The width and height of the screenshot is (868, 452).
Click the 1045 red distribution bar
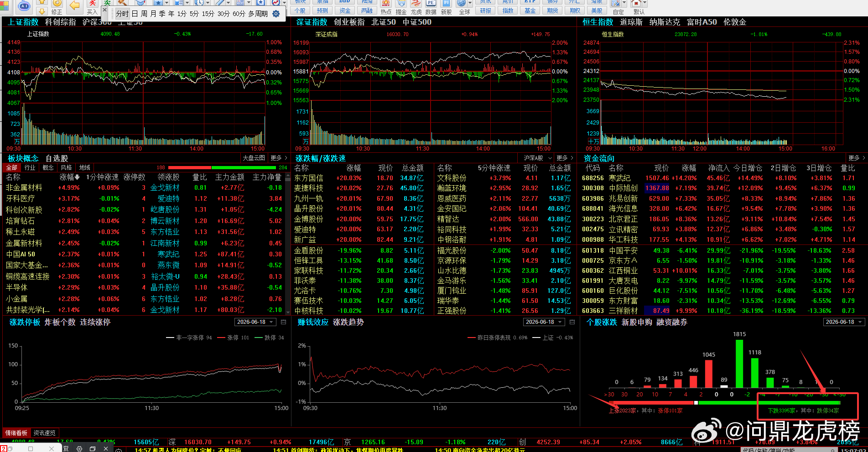click(x=709, y=374)
